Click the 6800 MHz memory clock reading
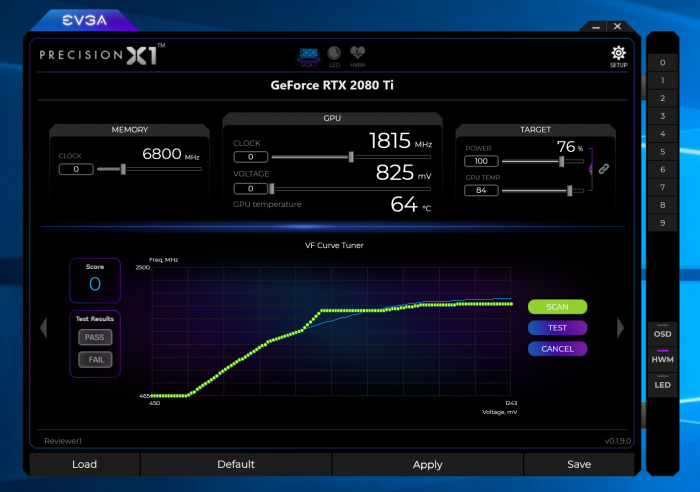The height and width of the screenshot is (492, 700). coord(171,154)
